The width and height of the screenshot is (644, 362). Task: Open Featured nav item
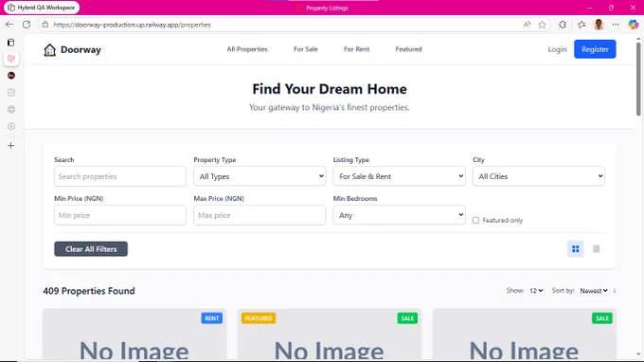(409, 49)
